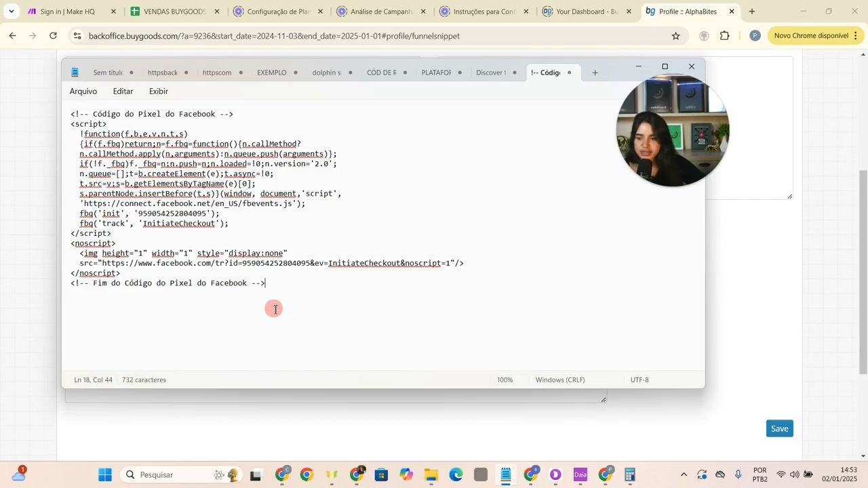Click '732 caracteres' in status bar

(x=144, y=380)
